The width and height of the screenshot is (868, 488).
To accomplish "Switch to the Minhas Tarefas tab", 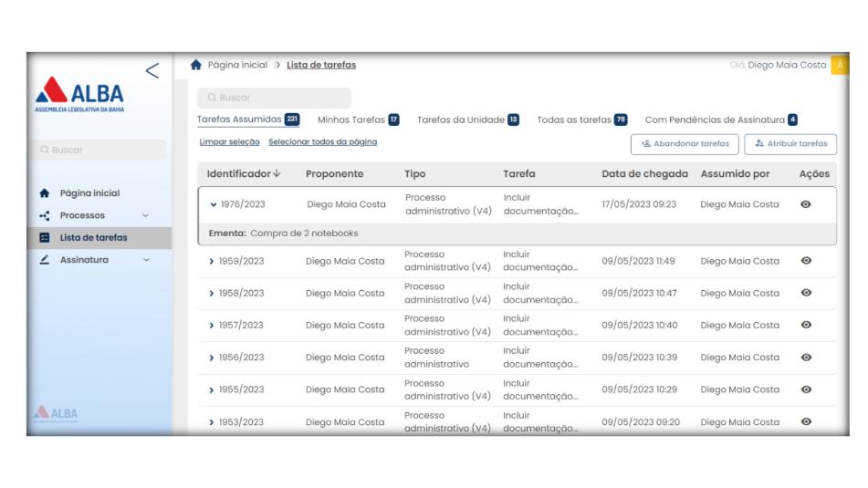I will [x=350, y=119].
